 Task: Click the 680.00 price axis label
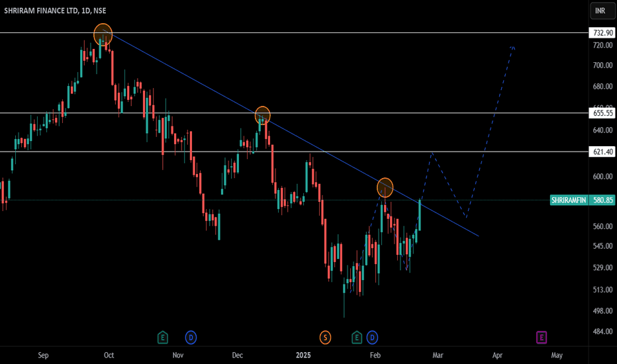pyautogui.click(x=603, y=87)
